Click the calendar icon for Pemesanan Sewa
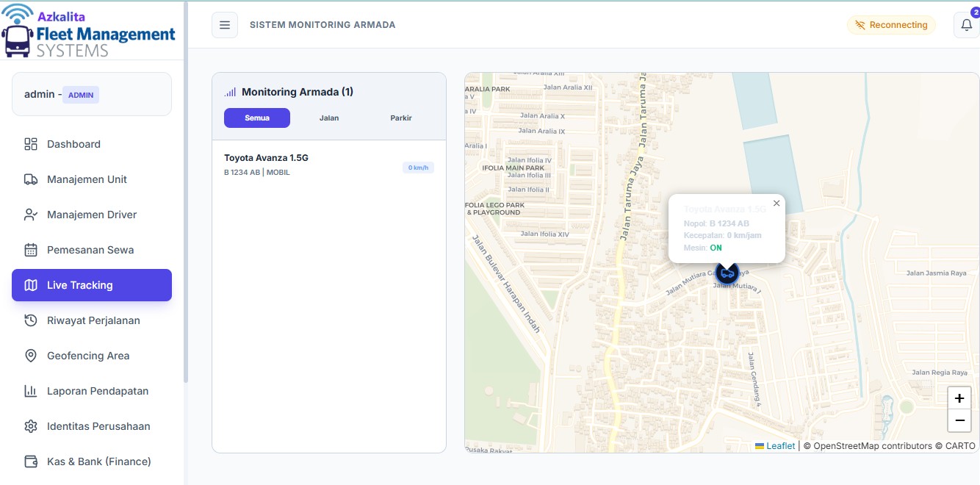 pyautogui.click(x=31, y=250)
